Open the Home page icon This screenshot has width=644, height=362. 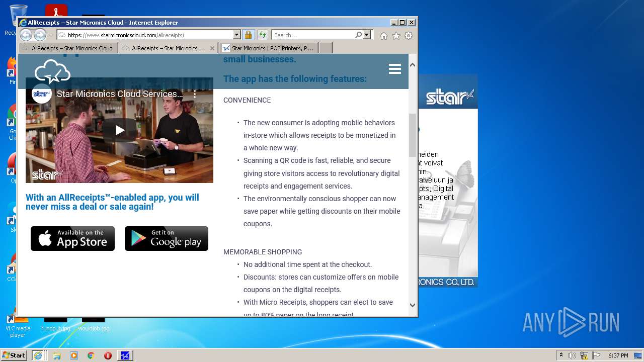point(384,36)
